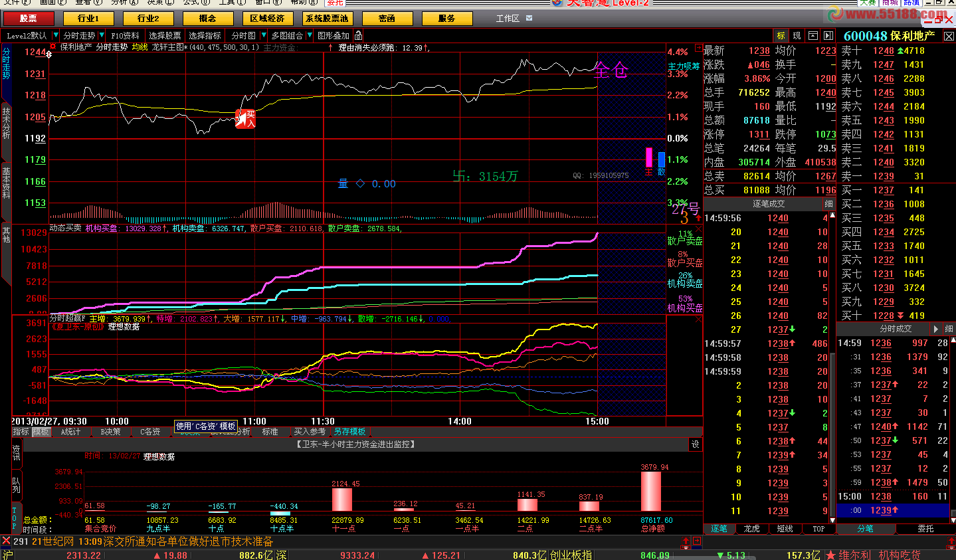Expand the 分时图 dropdown arrow
This screenshot has width=956, height=560.
(264, 35)
